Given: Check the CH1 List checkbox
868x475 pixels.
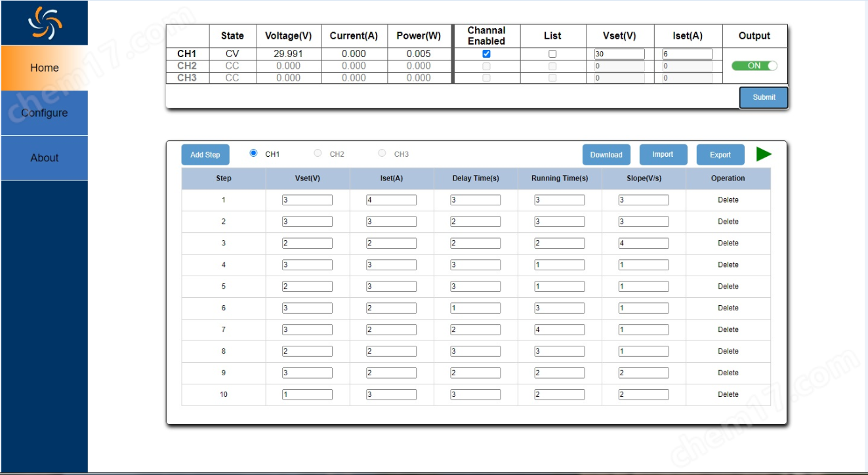Looking at the screenshot, I should pos(552,54).
